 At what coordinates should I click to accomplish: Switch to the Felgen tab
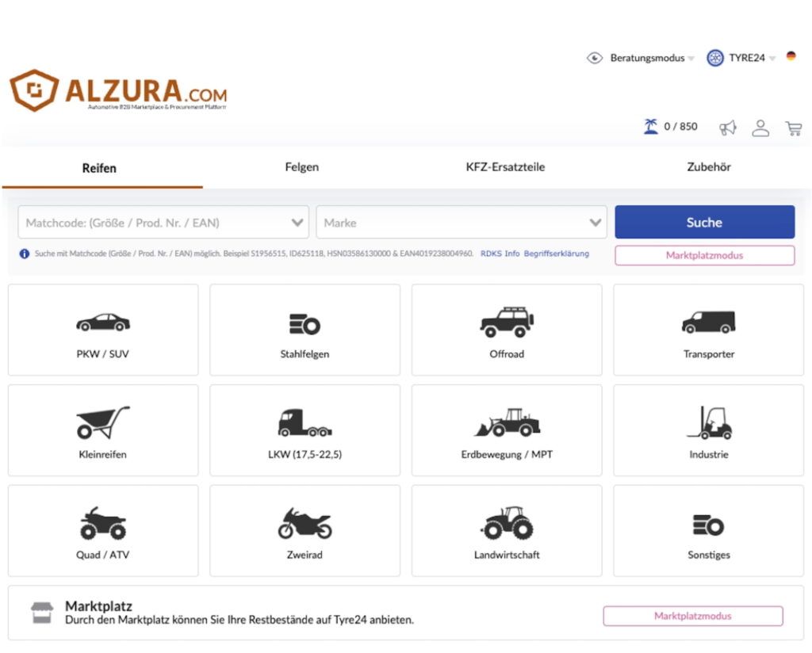[302, 167]
